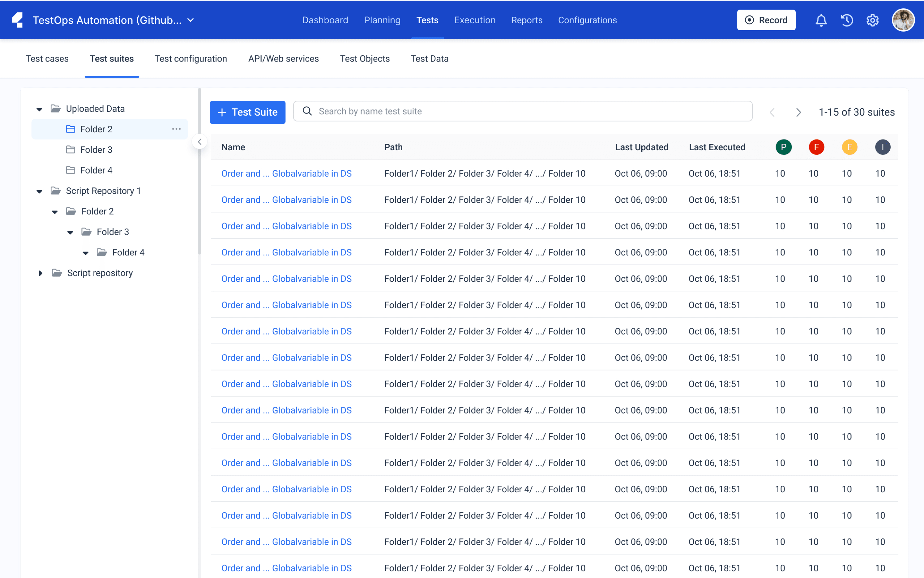Open the history clock icon
Screen dimensions: 924x578
847,20
